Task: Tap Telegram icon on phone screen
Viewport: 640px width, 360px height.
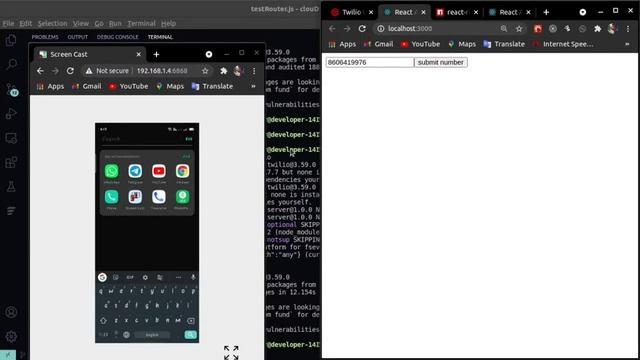Action: 135,171
